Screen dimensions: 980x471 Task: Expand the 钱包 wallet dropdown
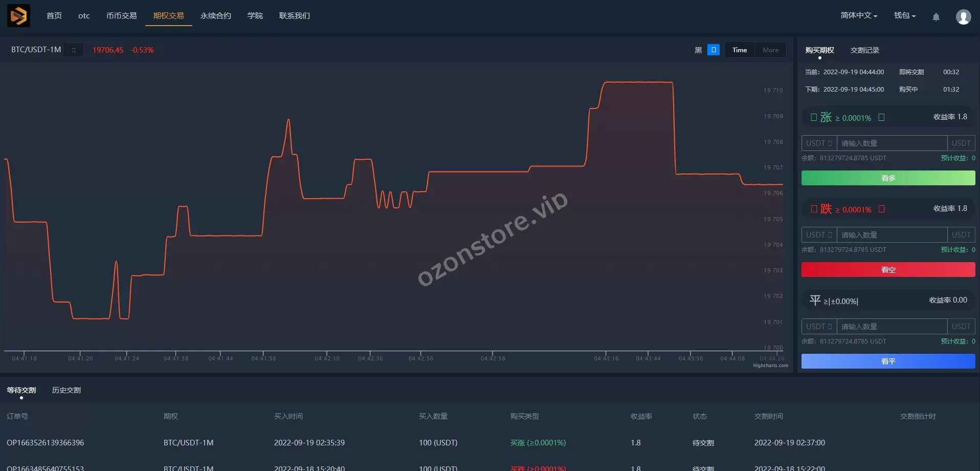[x=904, y=16]
